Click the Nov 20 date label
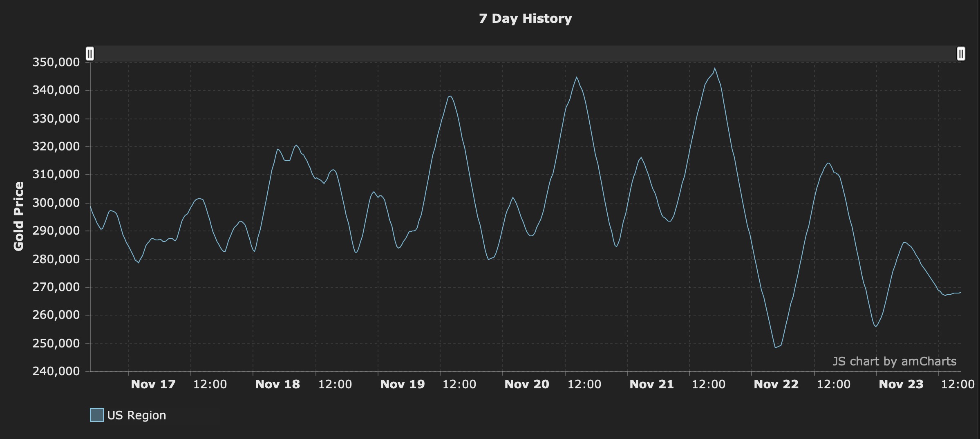This screenshot has height=439, width=980. [527, 384]
